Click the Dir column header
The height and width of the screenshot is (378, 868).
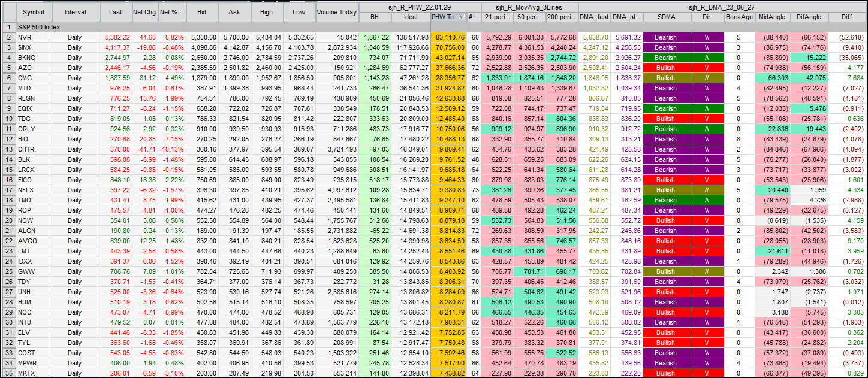706,17
